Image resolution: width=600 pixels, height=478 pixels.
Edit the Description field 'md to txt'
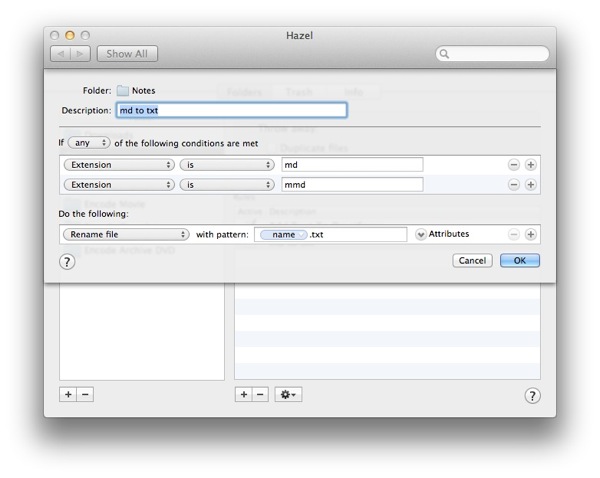coord(232,110)
